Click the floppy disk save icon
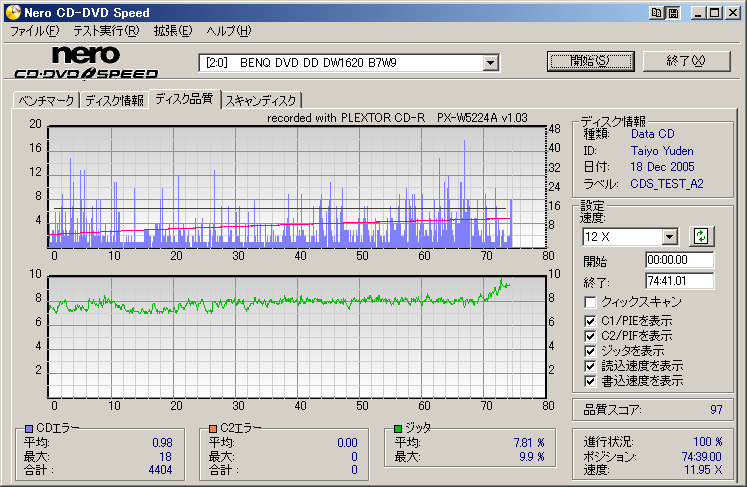 [x=673, y=12]
